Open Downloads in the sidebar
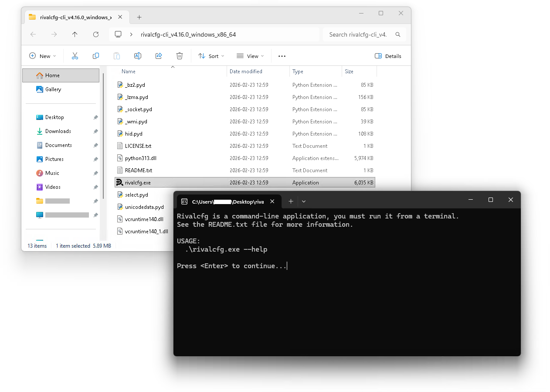550x392 pixels. click(x=58, y=131)
